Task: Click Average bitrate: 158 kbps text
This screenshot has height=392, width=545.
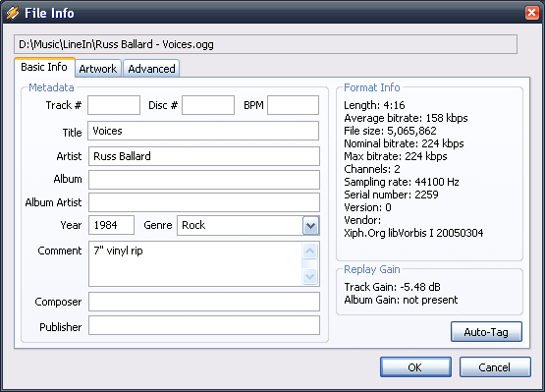Action: point(406,118)
